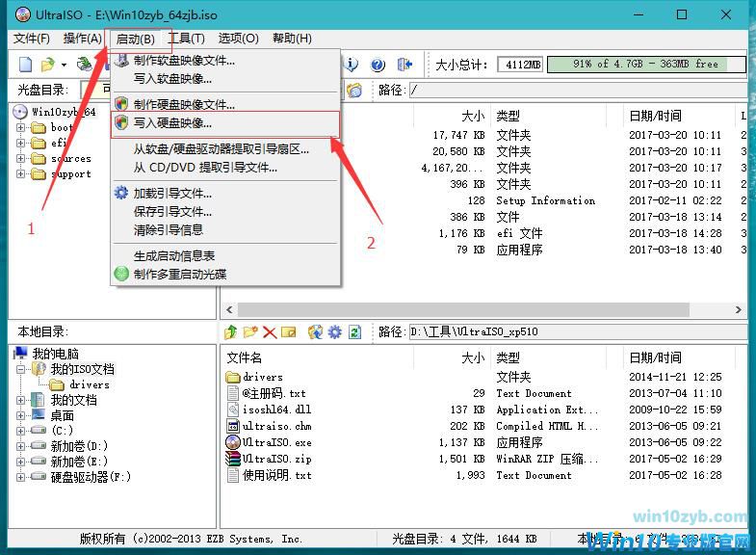
Task: Click the red X delete icon in local toolbar
Action: [270, 332]
